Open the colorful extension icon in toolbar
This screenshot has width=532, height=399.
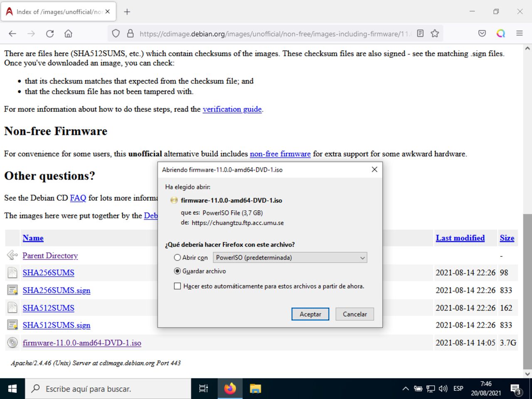501,33
